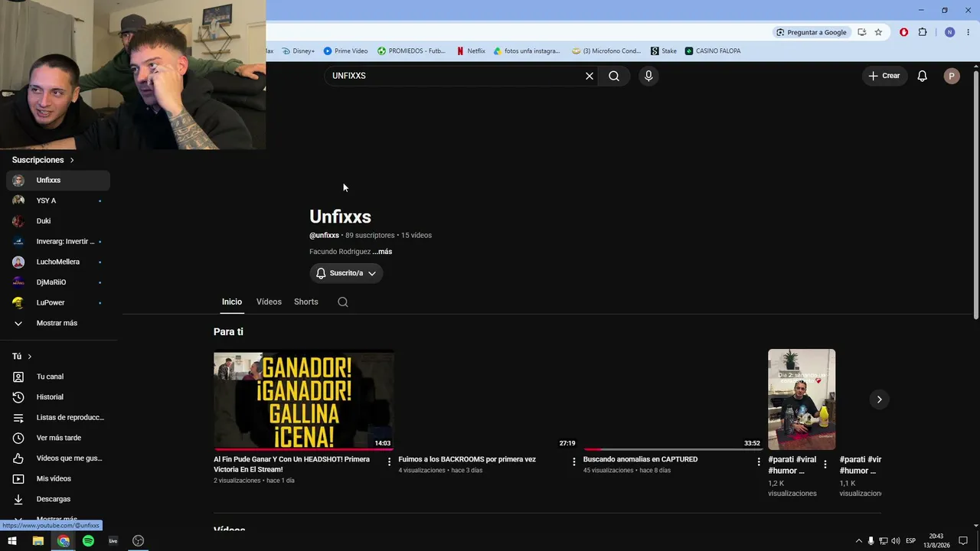Open Historial in the sidebar
The width and height of the screenshot is (980, 551).
pos(58,397)
